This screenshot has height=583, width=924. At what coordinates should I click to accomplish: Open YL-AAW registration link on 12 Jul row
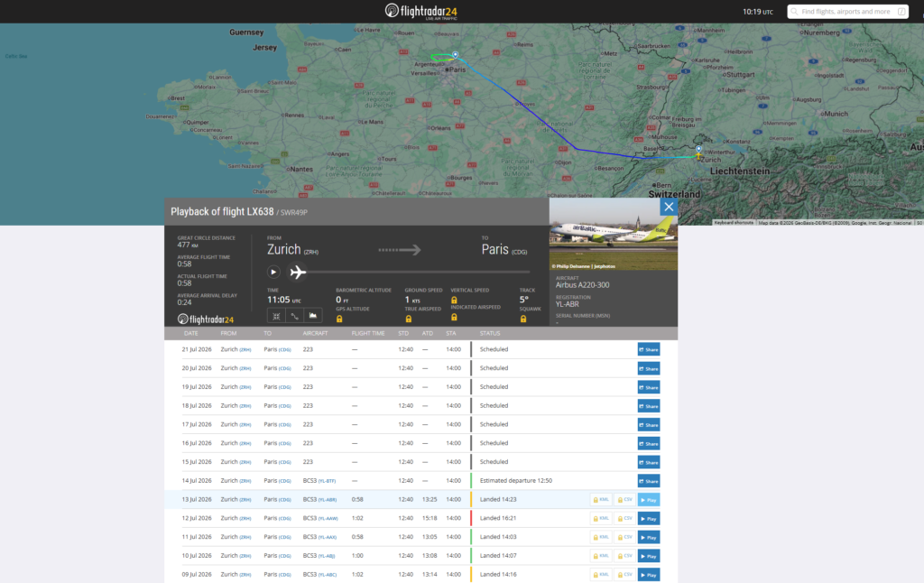coord(328,519)
